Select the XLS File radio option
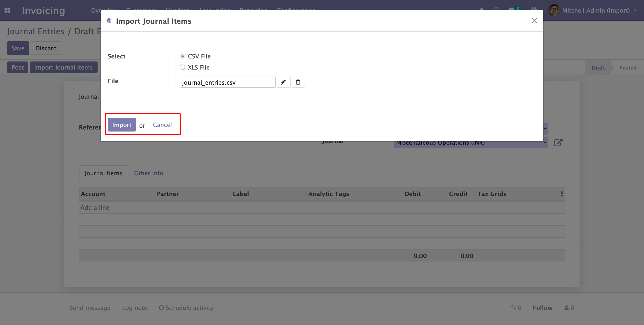The height and width of the screenshot is (325, 644). (182, 67)
